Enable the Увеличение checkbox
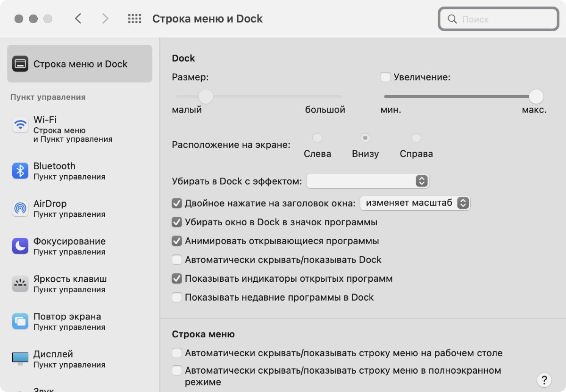 coord(385,77)
